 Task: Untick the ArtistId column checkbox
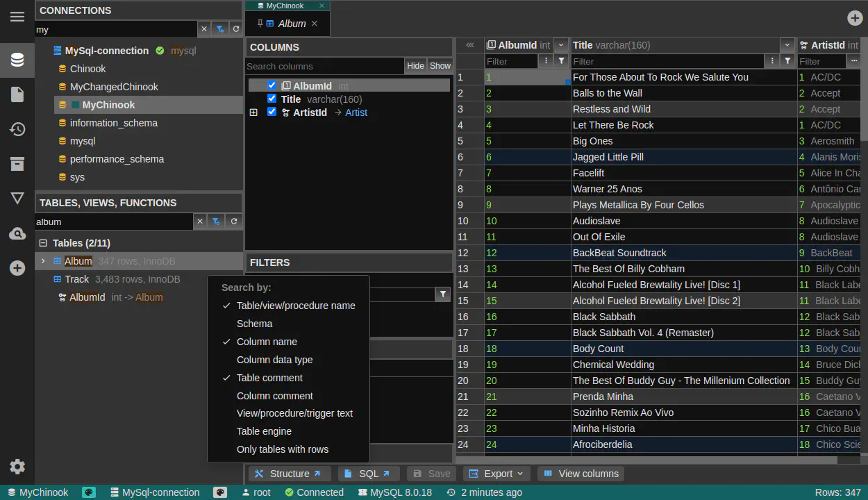click(x=272, y=112)
